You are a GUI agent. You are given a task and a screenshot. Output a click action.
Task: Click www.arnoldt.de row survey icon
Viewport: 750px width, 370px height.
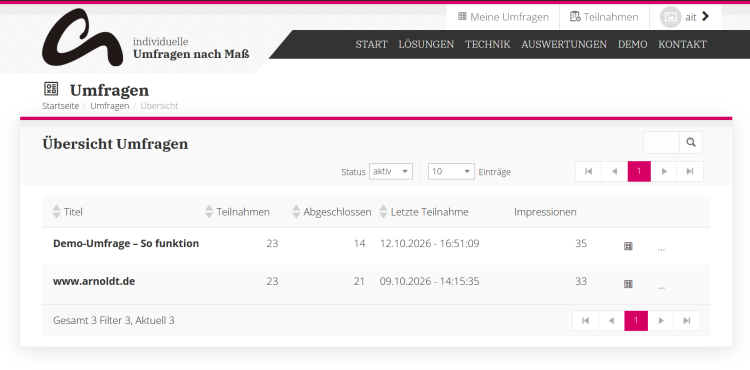pyautogui.click(x=629, y=284)
